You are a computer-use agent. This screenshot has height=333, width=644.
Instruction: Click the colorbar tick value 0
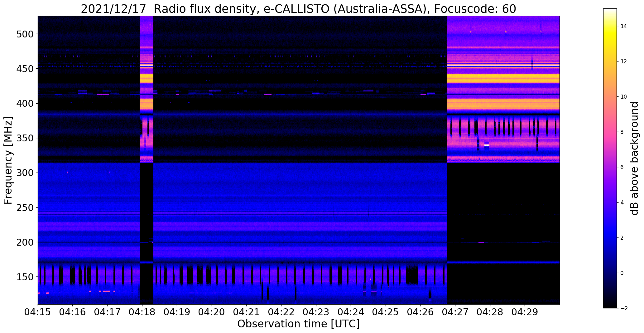pos(622,273)
